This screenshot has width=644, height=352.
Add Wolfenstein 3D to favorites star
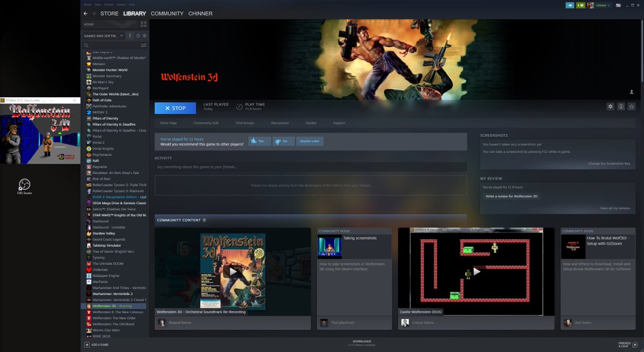point(632,106)
